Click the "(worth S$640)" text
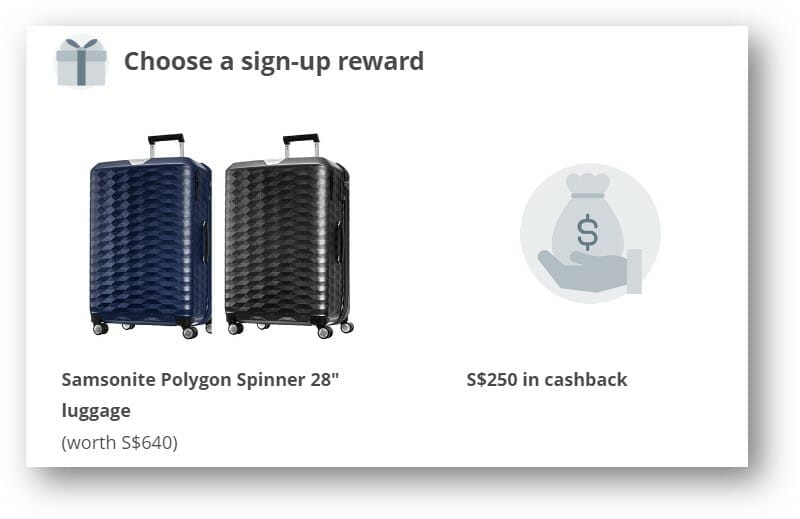The height and width of the screenshot is (519, 800). [x=120, y=442]
